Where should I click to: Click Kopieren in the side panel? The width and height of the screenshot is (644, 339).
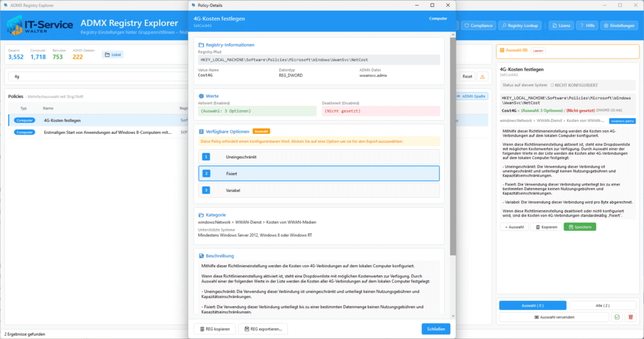pos(547,227)
